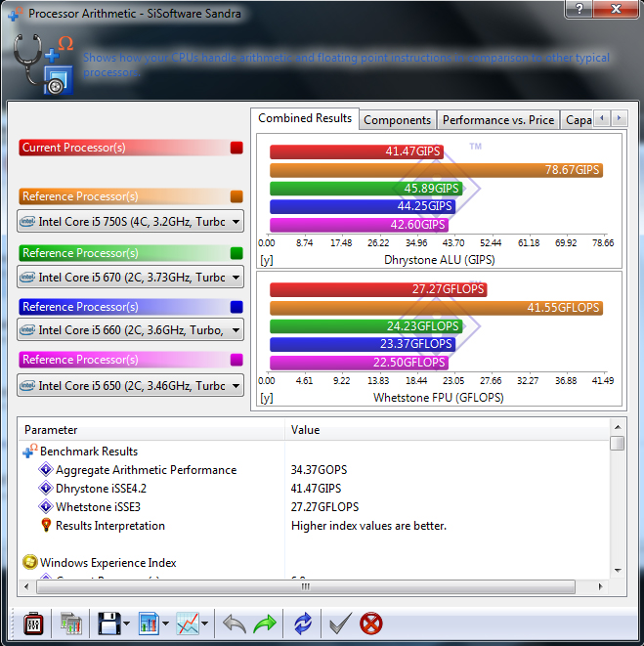The image size is (644, 646).
Task: Click the magenta 22.50GFLOPS bar
Action: click(360, 363)
